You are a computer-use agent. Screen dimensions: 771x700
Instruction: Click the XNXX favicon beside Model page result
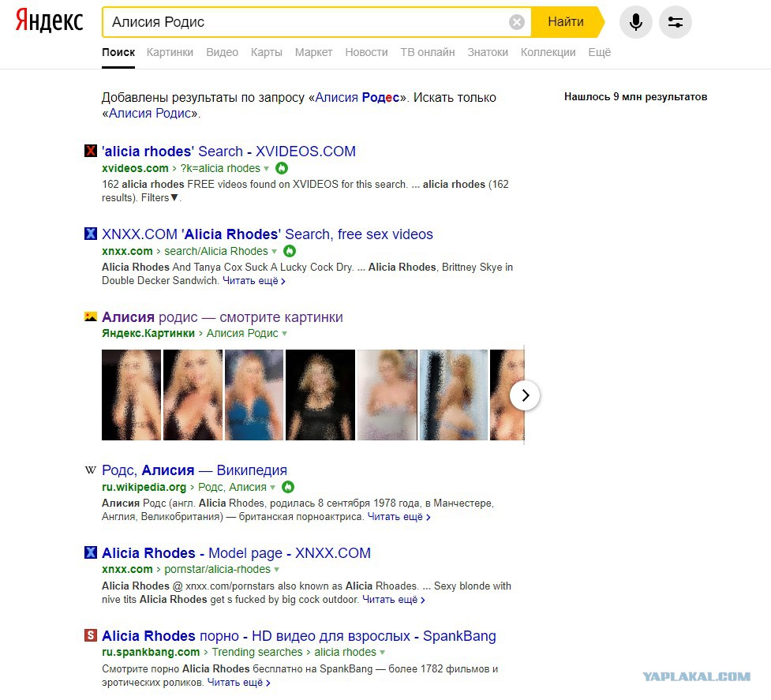[x=91, y=552]
